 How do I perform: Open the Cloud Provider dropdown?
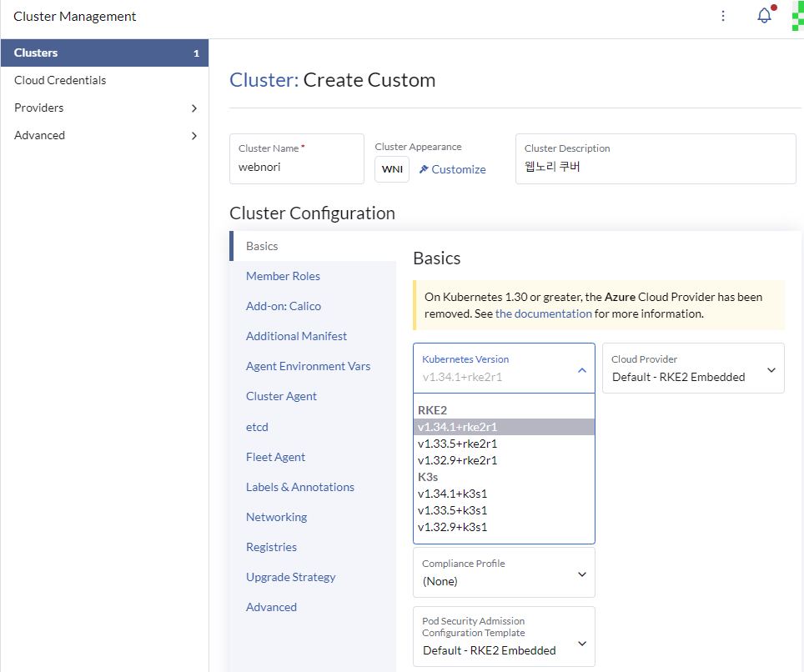(x=692, y=369)
